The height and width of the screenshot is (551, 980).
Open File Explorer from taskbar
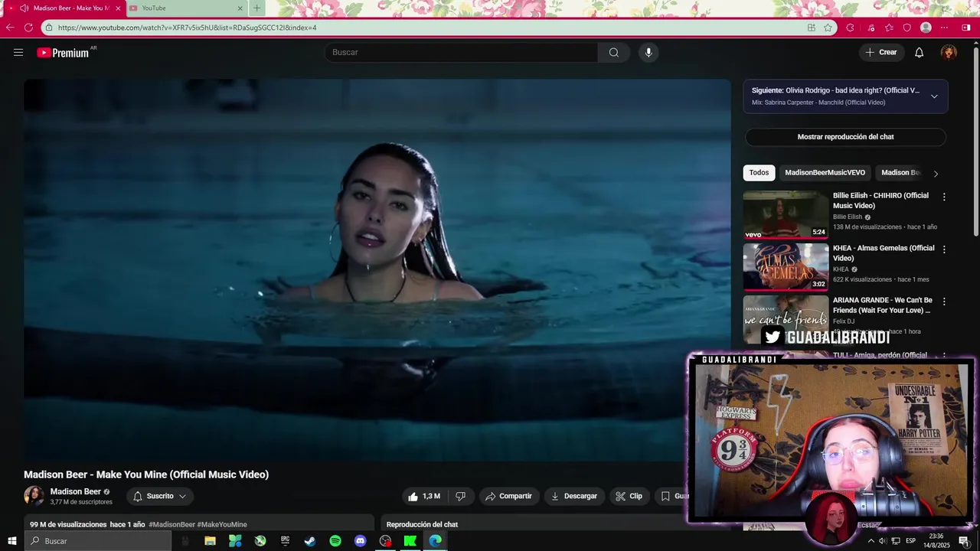click(210, 541)
